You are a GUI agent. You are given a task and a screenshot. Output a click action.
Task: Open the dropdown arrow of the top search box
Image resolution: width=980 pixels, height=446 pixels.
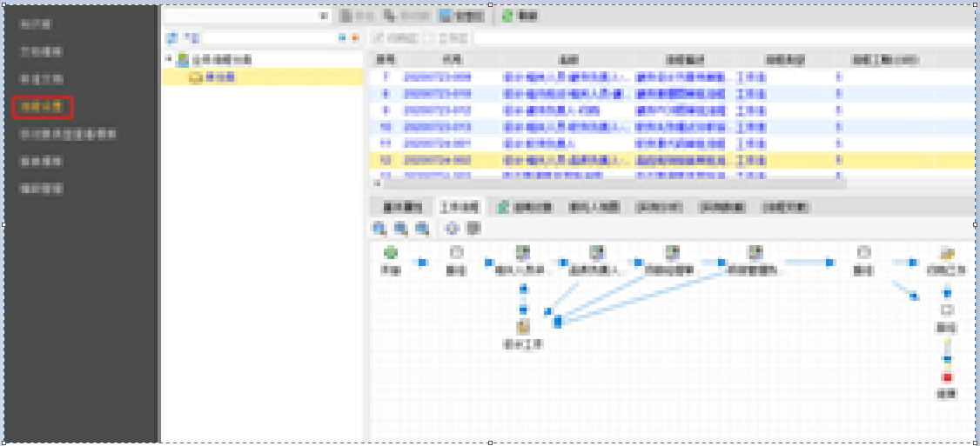pyautogui.click(x=324, y=16)
